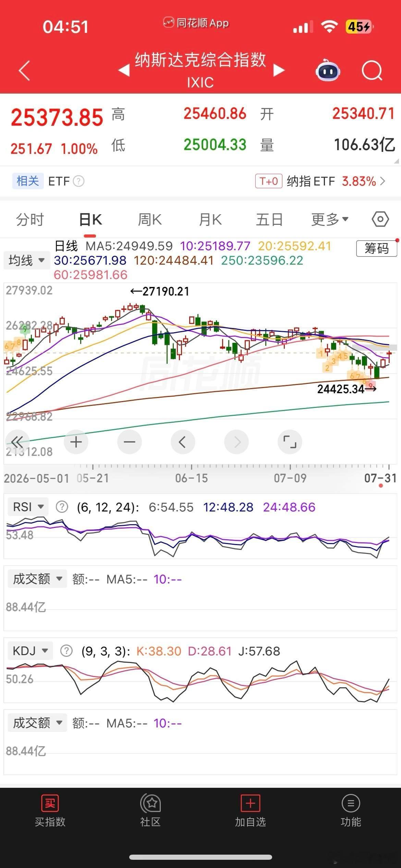Tap the 10:25189.77 MA legend
Image resolution: width=401 pixels, height=868 pixels.
pyautogui.click(x=215, y=246)
